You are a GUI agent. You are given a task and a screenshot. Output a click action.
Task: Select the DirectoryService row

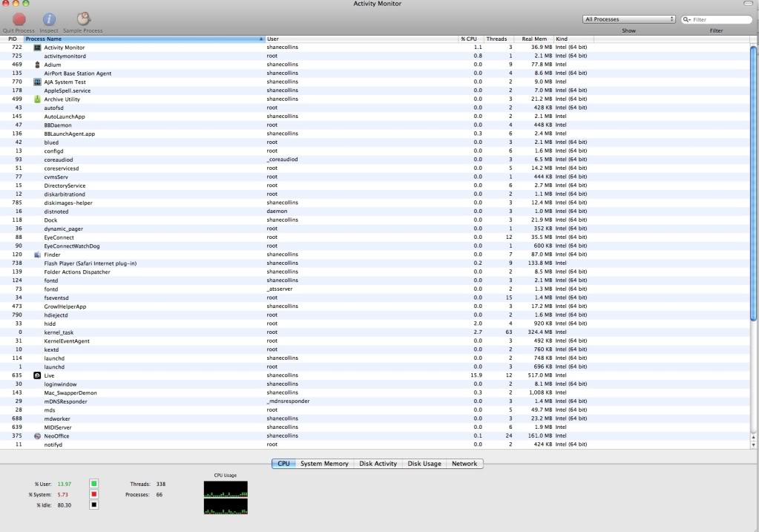click(375, 185)
